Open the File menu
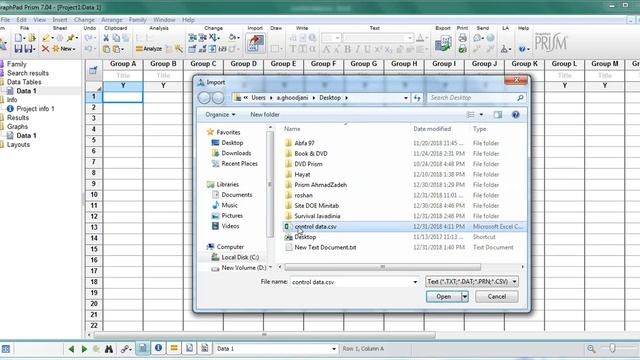The image size is (640, 360). coord(5,20)
